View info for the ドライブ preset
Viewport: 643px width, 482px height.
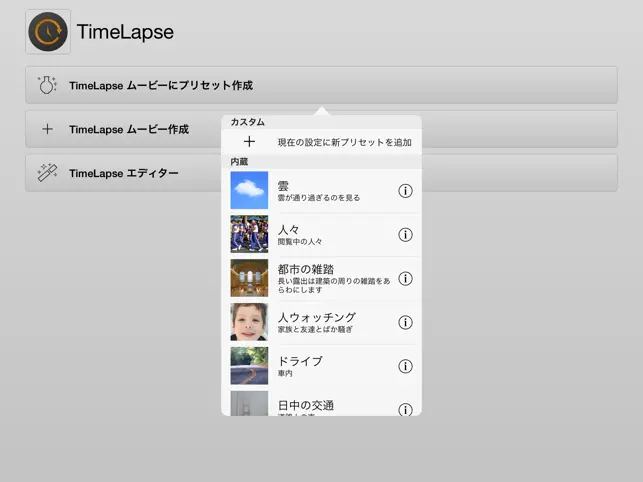coord(405,366)
